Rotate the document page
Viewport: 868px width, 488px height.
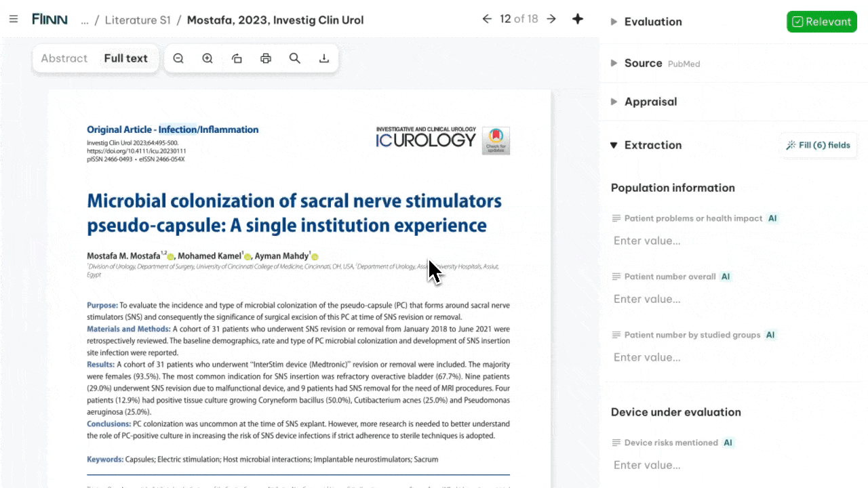(237, 58)
